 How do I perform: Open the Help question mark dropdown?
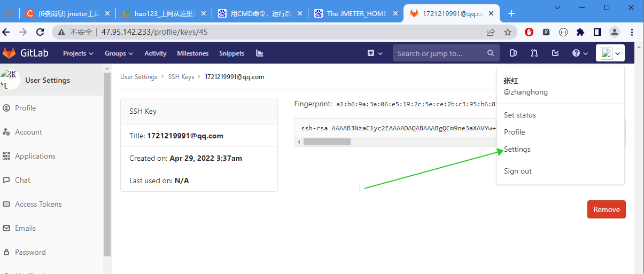(x=580, y=53)
